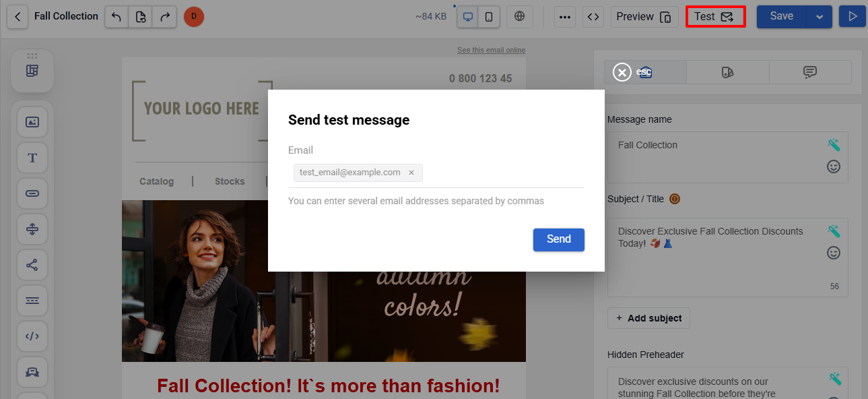
Task: Switch to desktop preview mode
Action: [x=467, y=17]
